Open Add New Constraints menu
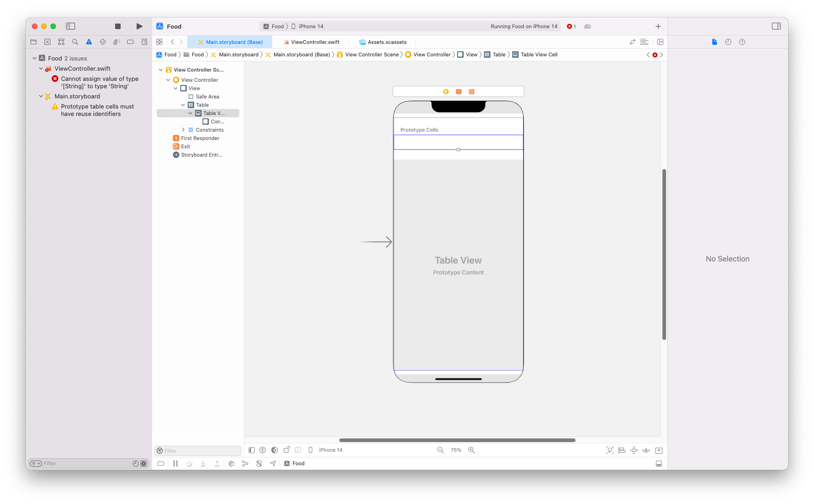Screen dimensions: 814x504 coord(634,450)
